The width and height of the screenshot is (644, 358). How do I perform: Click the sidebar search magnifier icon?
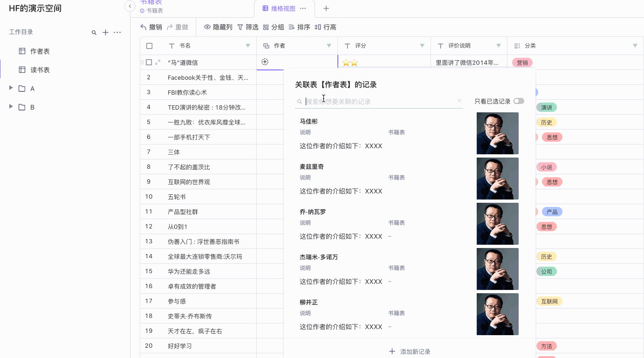click(94, 33)
